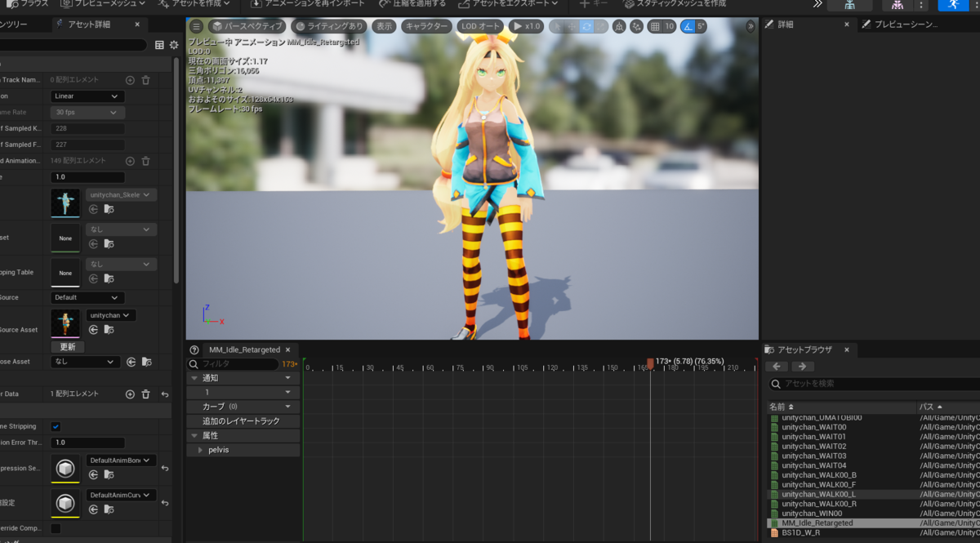980x543 pixels.
Task: Select the translate (move) transform tool
Action: [571, 26]
